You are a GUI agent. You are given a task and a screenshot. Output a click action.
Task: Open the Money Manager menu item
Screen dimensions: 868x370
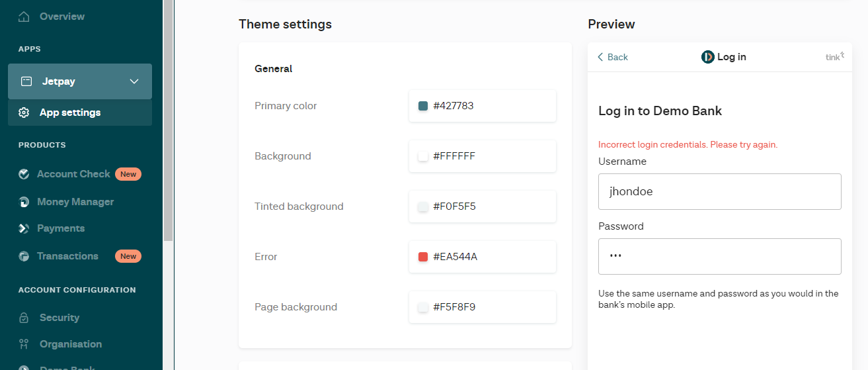(75, 202)
